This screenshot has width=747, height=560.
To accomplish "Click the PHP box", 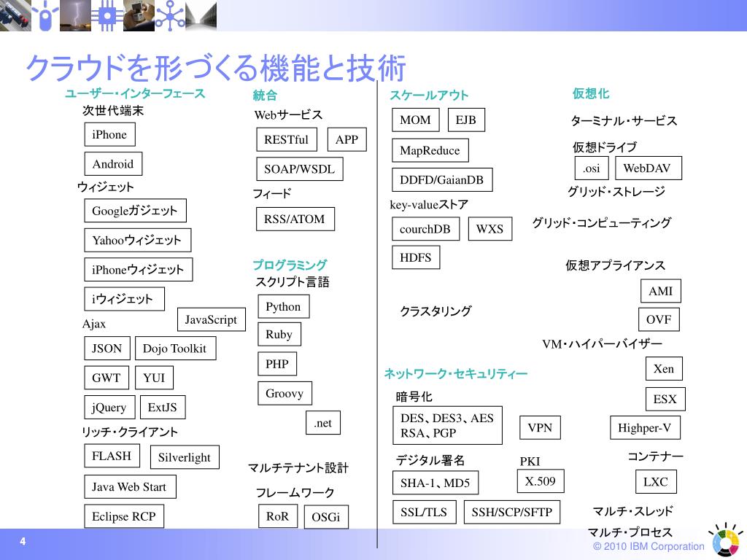I will [x=277, y=364].
